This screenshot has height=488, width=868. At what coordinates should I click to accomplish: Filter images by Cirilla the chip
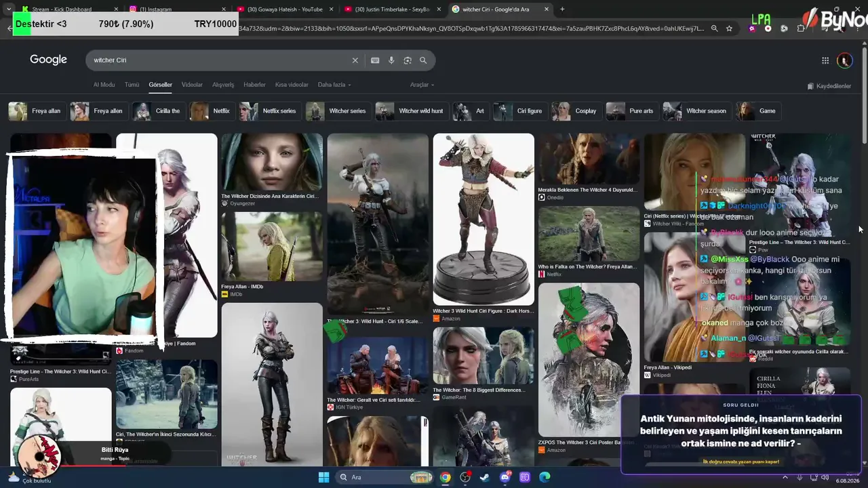pyautogui.click(x=158, y=111)
